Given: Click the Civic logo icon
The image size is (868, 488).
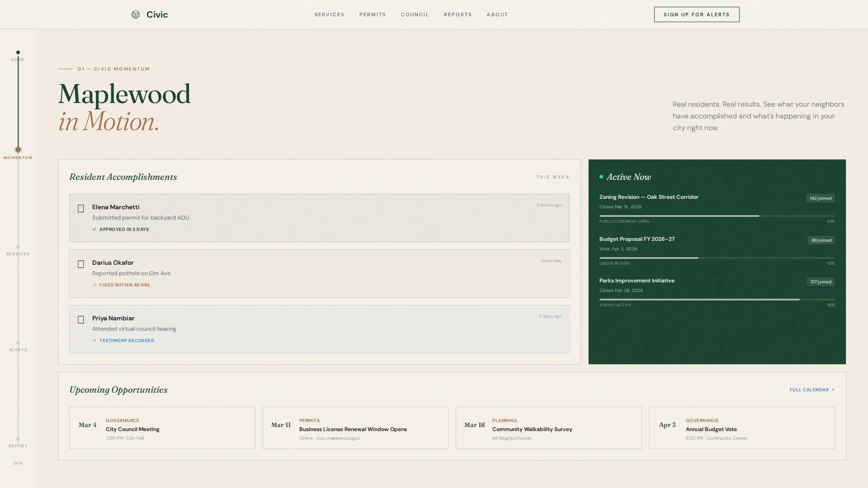Looking at the screenshot, I should (136, 14).
